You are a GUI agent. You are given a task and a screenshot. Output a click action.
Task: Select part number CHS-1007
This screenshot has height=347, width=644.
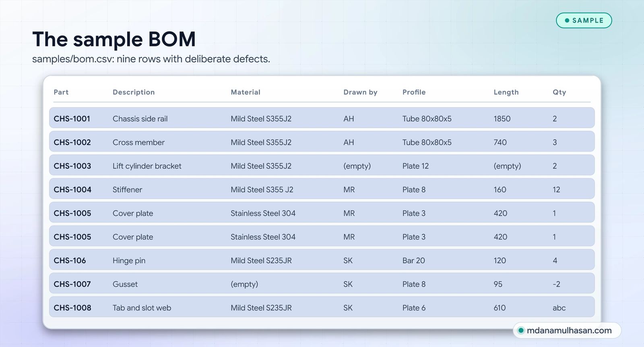click(72, 285)
